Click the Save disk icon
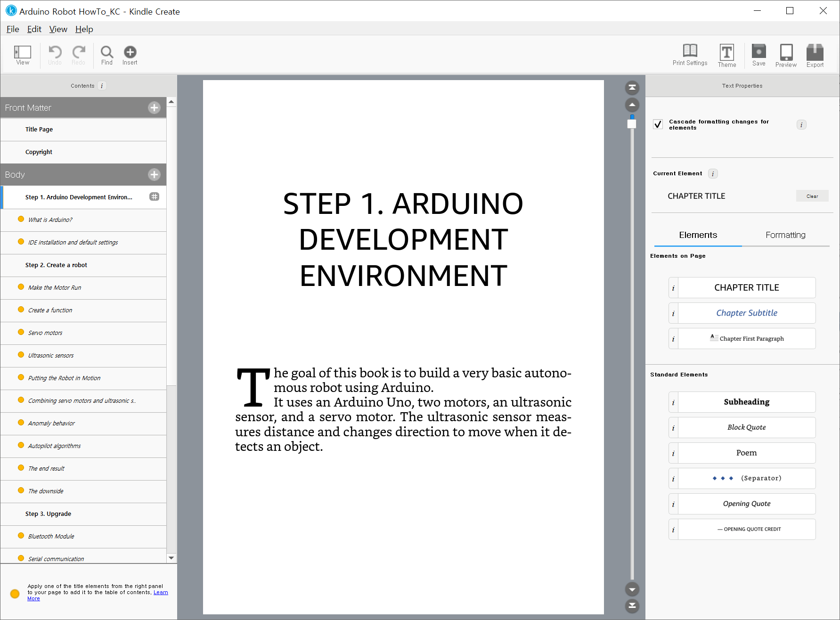Image resolution: width=840 pixels, height=620 pixels. tap(759, 51)
